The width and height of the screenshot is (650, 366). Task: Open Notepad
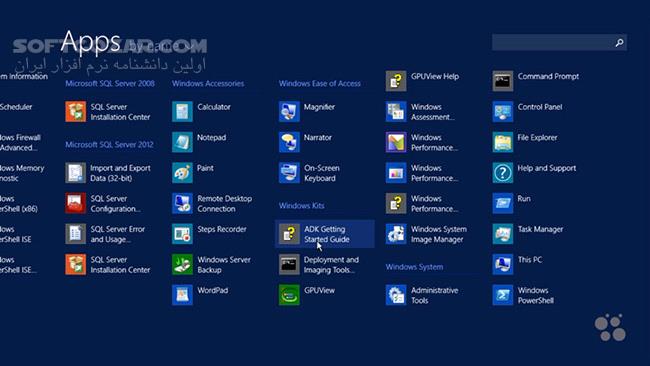pyautogui.click(x=200, y=142)
